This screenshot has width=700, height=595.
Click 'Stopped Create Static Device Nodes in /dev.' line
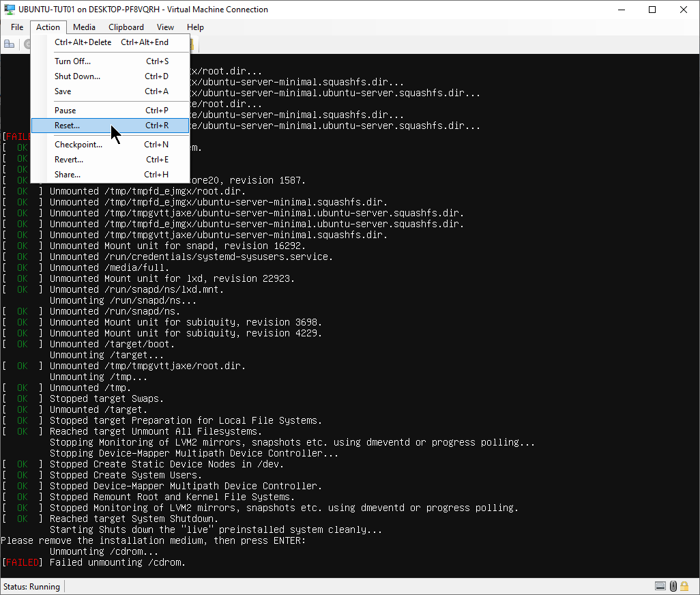[x=166, y=464]
